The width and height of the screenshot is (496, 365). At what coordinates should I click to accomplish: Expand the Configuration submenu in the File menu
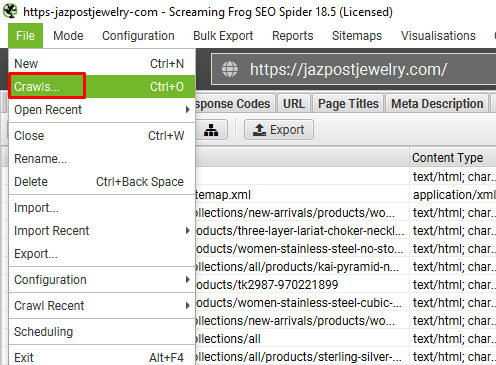[102, 280]
